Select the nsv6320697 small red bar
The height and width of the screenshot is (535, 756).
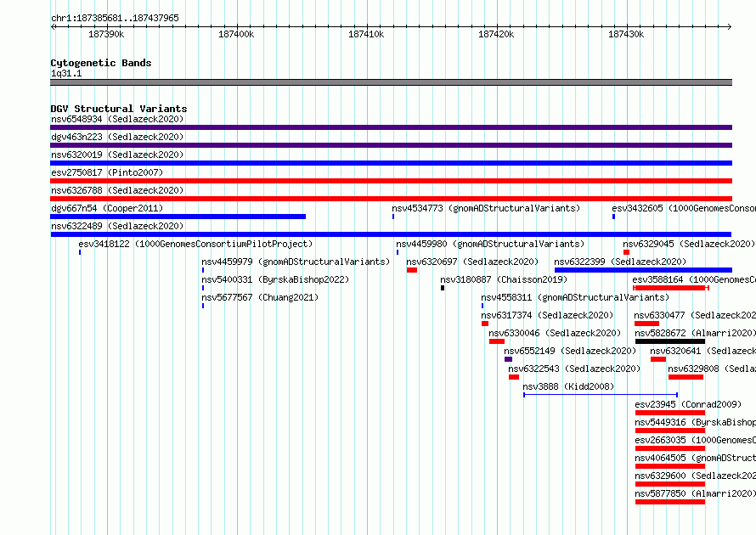412,270
